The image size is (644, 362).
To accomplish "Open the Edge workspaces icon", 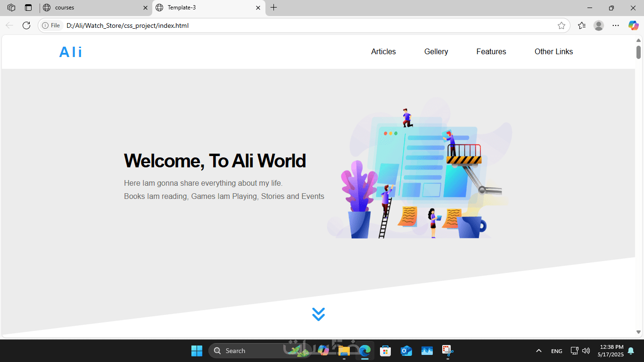I will coord(11,8).
